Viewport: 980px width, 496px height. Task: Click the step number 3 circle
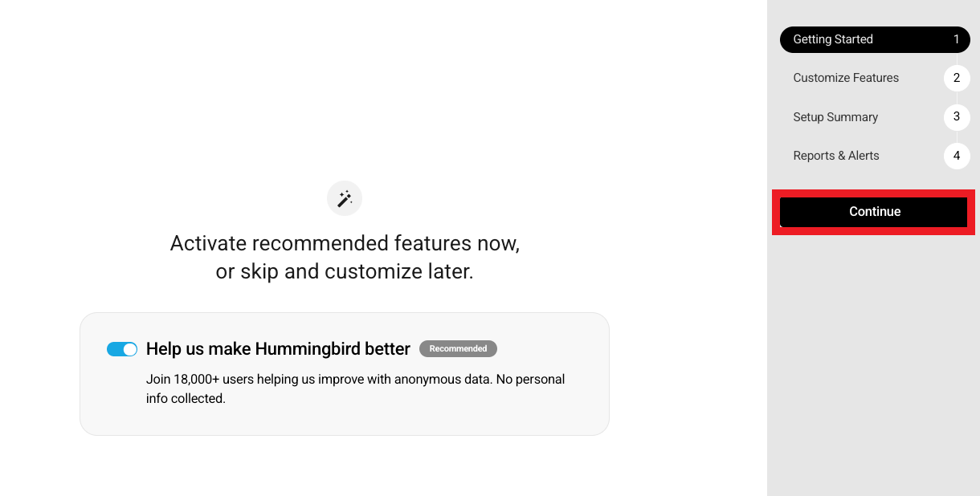coord(956,117)
